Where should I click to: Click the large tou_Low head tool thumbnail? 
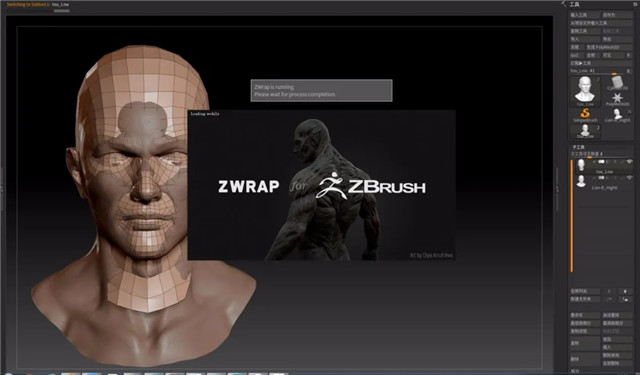[585, 91]
